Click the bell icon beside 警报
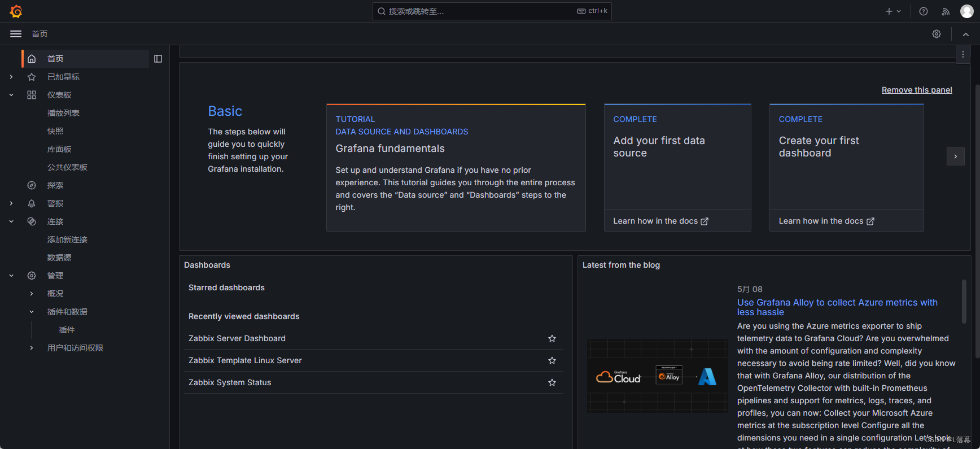 coord(32,203)
